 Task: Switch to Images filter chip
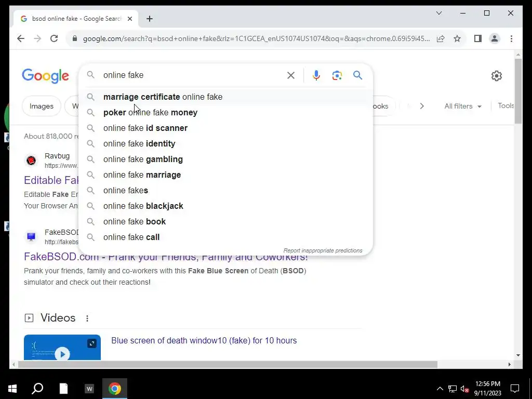(42, 106)
